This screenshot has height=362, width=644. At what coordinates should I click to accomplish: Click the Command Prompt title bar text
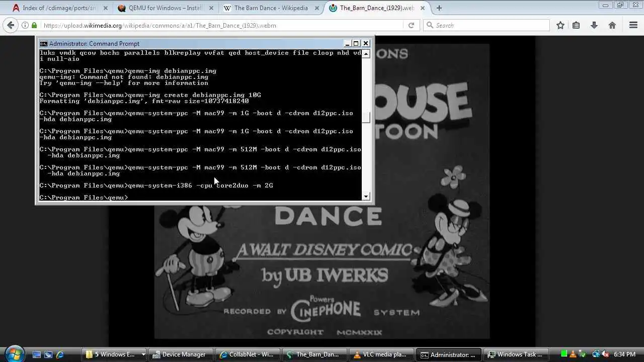coord(94,44)
